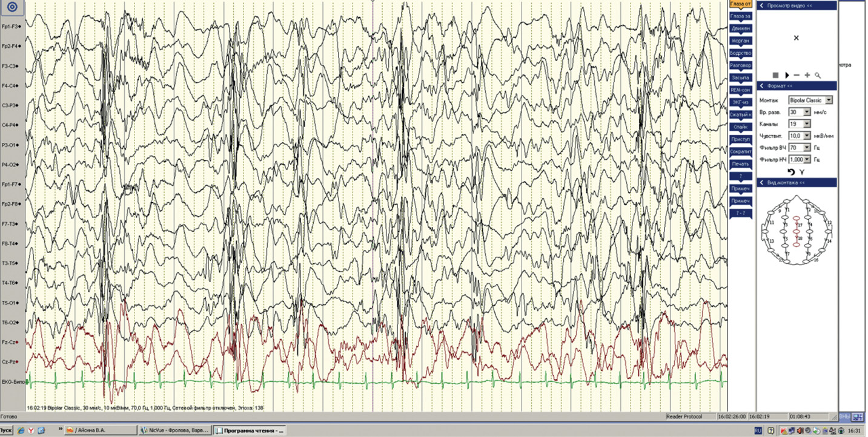Click the Приступ event marker button
This screenshot has width=868, height=437.
click(740, 139)
